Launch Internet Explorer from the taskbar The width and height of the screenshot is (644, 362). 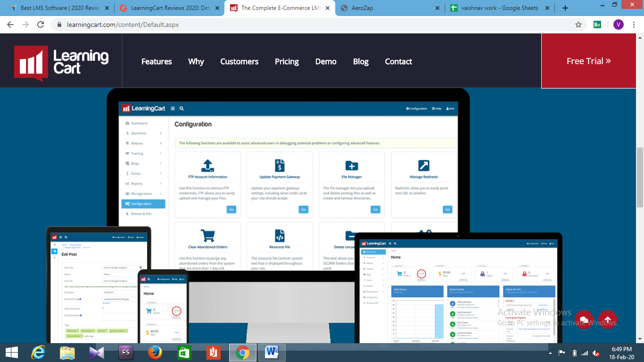click(x=38, y=352)
